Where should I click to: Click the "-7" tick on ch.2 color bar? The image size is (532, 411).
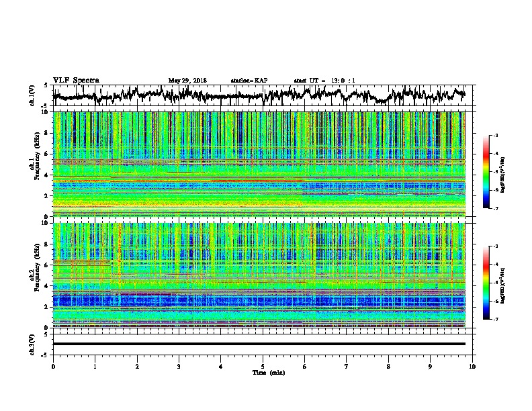[x=496, y=319]
